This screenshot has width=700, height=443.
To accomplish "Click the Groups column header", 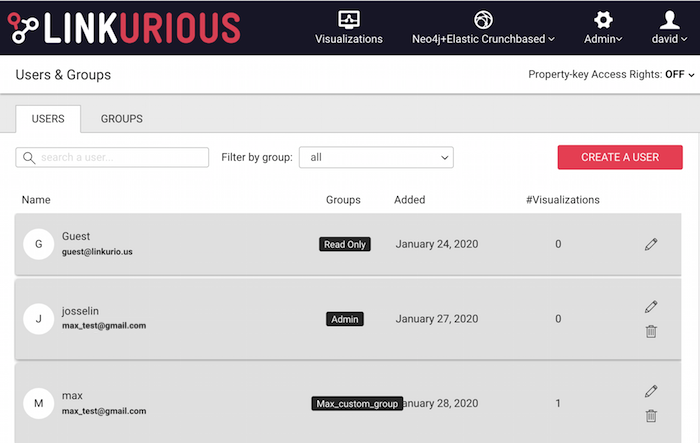I will point(343,200).
